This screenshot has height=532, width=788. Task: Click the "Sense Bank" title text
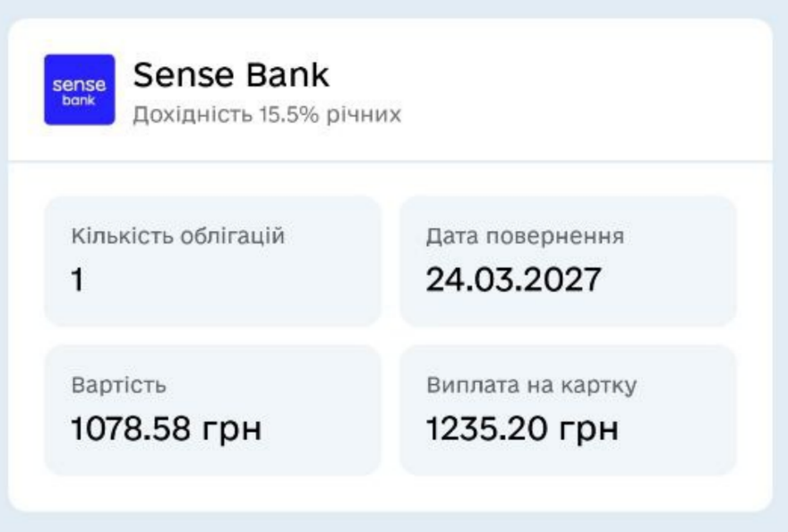[x=231, y=76]
